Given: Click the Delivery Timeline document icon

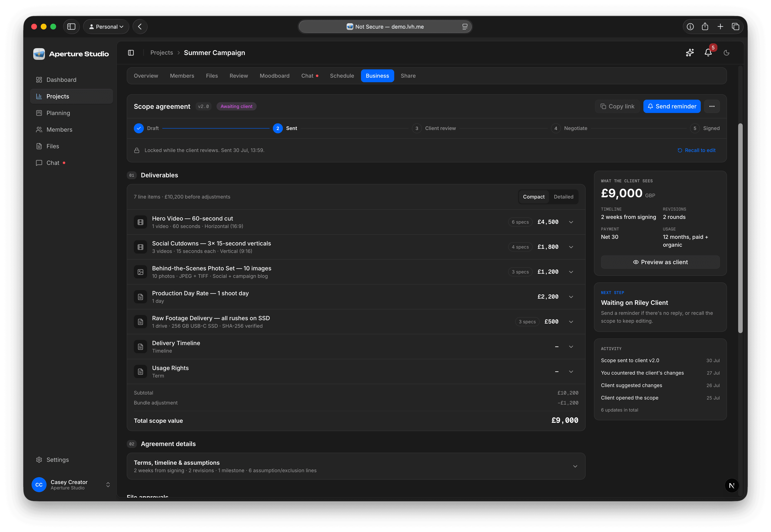Looking at the screenshot, I should point(140,347).
